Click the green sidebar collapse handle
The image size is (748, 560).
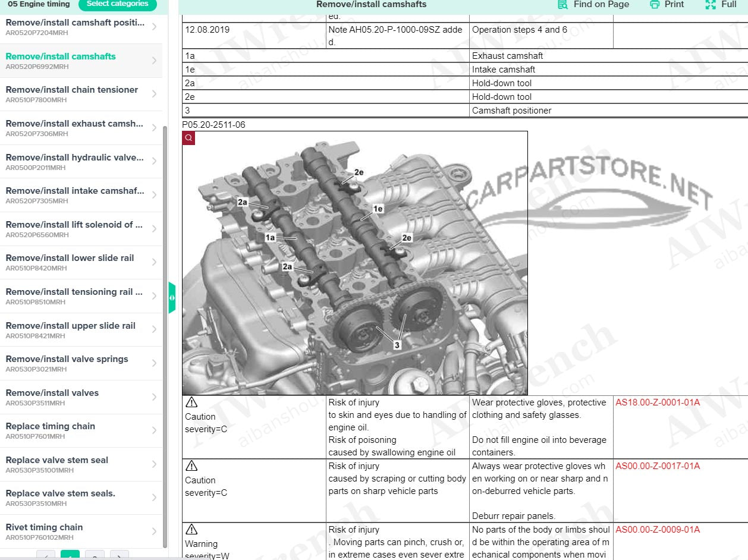[172, 298]
